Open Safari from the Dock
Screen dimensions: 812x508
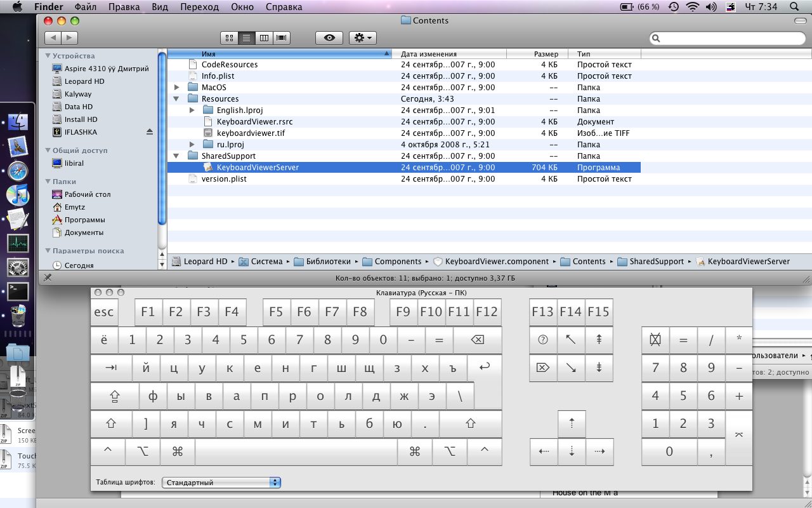[18, 171]
